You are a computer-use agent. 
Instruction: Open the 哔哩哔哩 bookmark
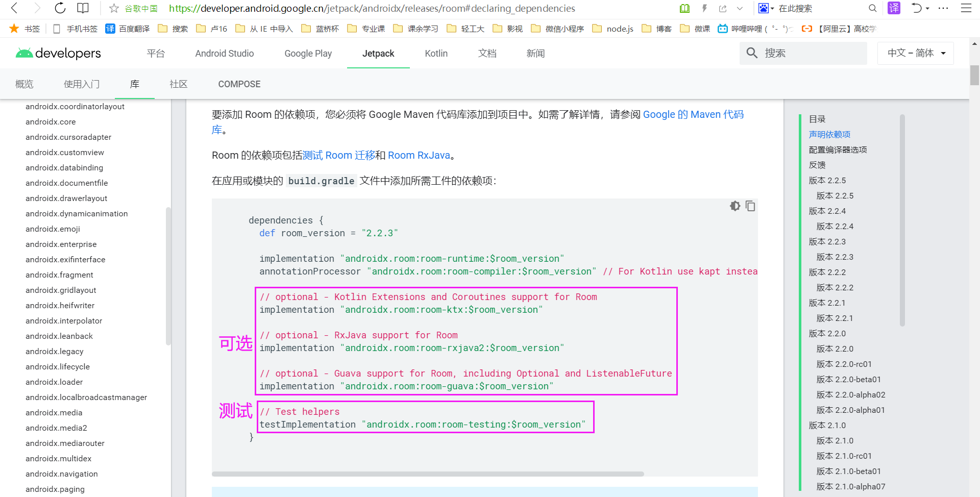point(755,29)
